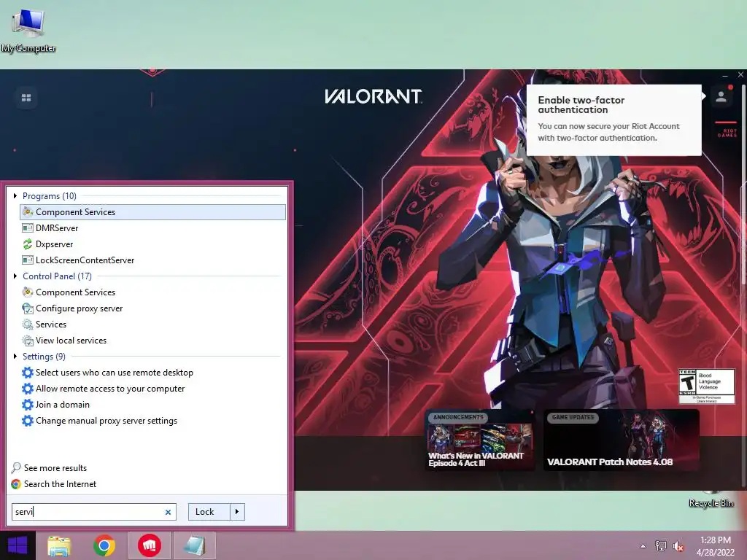
Task: Open Component Services under Control Panel
Action: click(x=153, y=292)
